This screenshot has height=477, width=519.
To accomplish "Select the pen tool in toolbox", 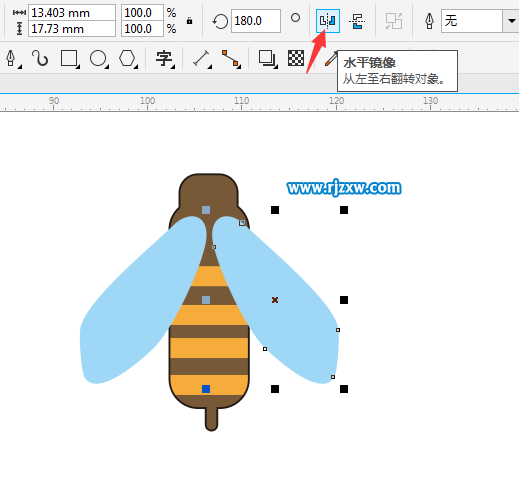I will point(12,59).
